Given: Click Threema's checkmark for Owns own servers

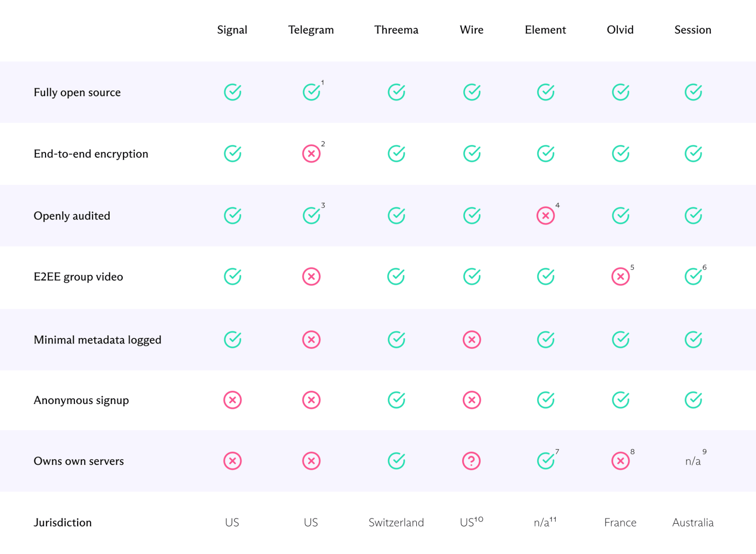Looking at the screenshot, I should [x=396, y=461].
